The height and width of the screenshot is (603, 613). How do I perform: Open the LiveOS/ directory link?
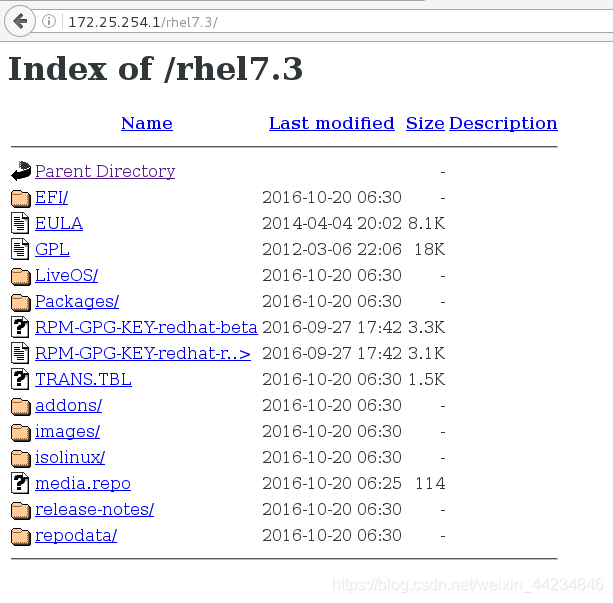click(66, 275)
